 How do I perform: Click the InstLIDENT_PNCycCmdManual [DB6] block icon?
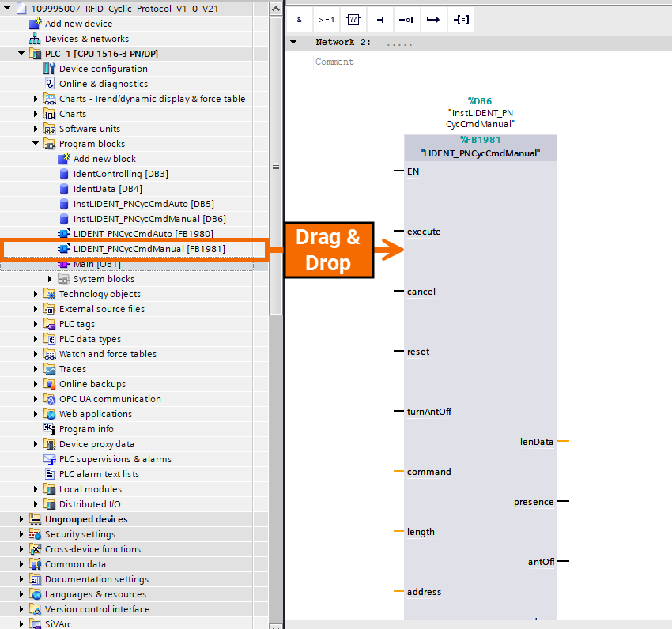pyautogui.click(x=64, y=219)
